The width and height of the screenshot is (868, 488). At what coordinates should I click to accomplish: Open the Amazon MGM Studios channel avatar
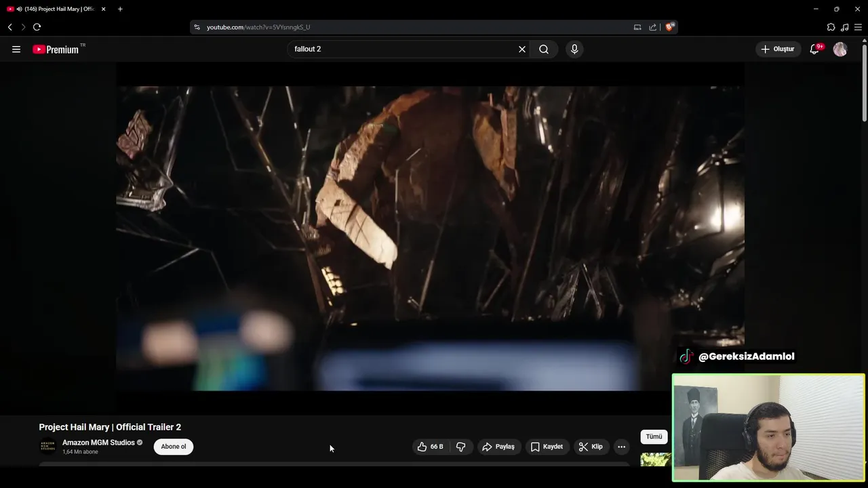[x=47, y=447]
